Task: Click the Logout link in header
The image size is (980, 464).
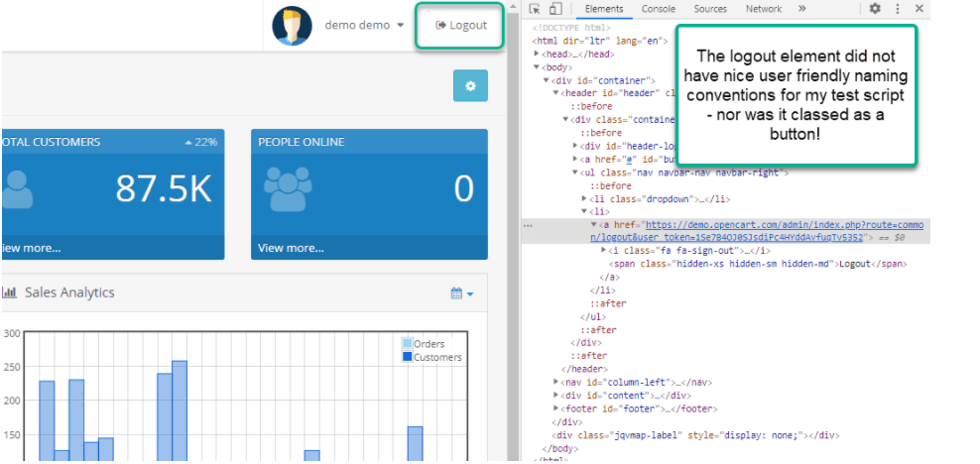Action: coord(460,25)
